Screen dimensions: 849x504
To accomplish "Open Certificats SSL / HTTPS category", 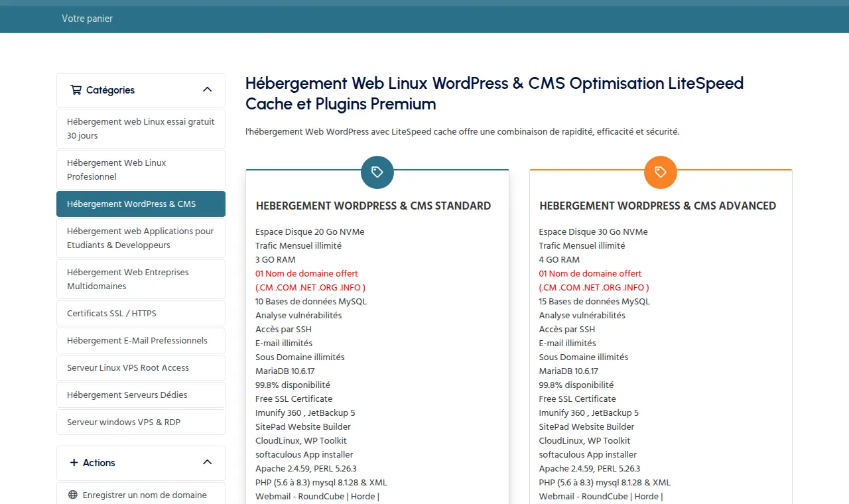I will [x=141, y=313].
